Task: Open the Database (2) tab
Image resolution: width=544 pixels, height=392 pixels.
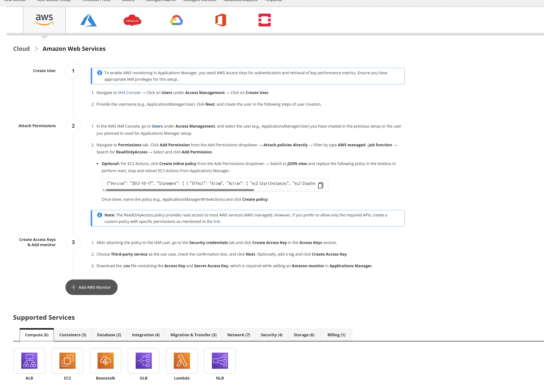Action: click(x=109, y=335)
